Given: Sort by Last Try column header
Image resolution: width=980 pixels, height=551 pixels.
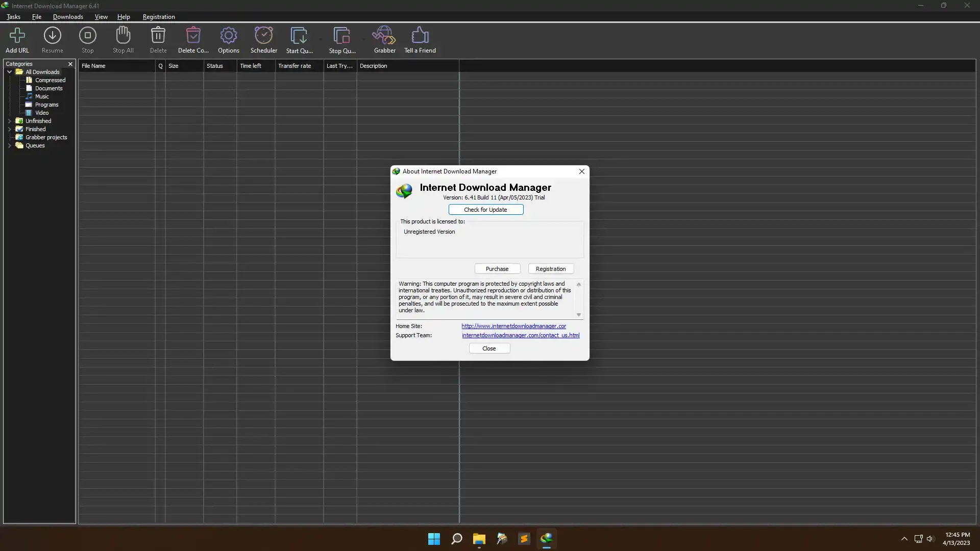Looking at the screenshot, I should pos(340,66).
